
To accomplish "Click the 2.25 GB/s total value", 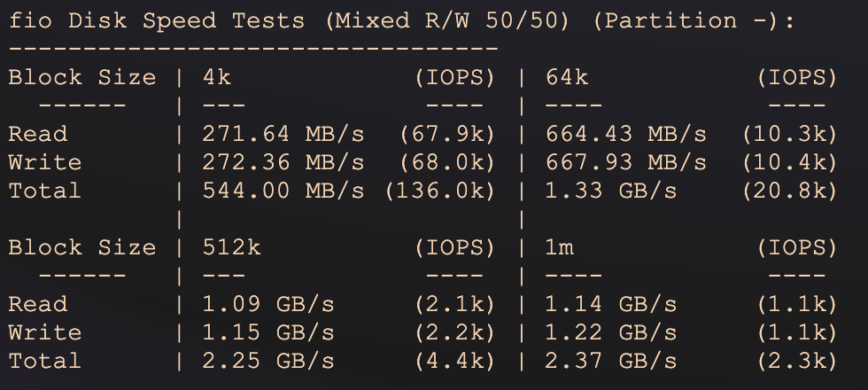I will (268, 361).
